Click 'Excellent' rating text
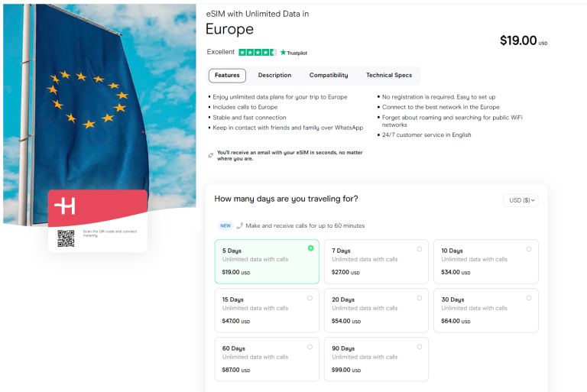This screenshot has height=392, width=587. [220, 52]
